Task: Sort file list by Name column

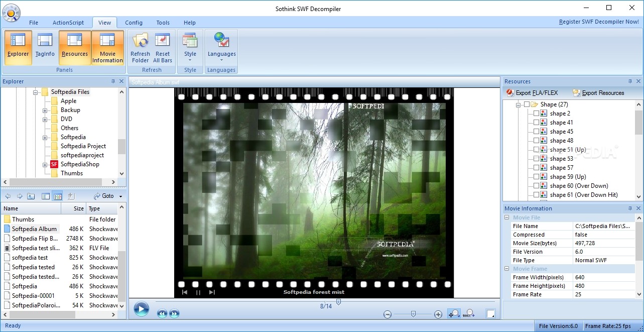Action: (x=31, y=208)
